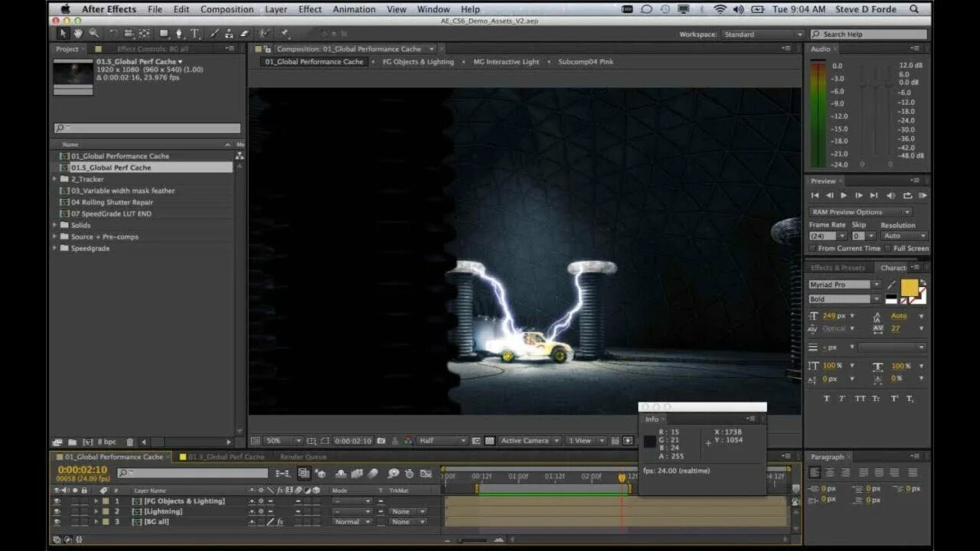Expand the Source + Pre-comps folder
This screenshot has height=551, width=980.
click(x=55, y=236)
